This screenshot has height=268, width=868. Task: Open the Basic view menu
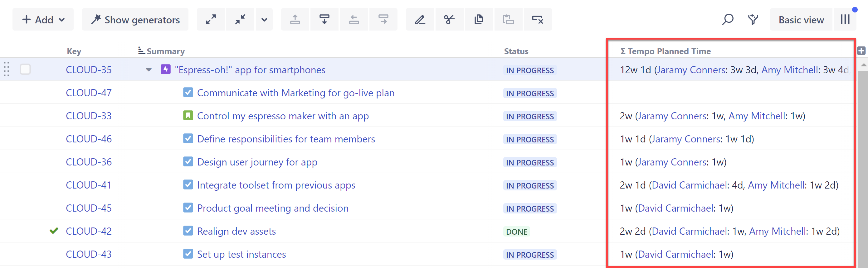(801, 20)
